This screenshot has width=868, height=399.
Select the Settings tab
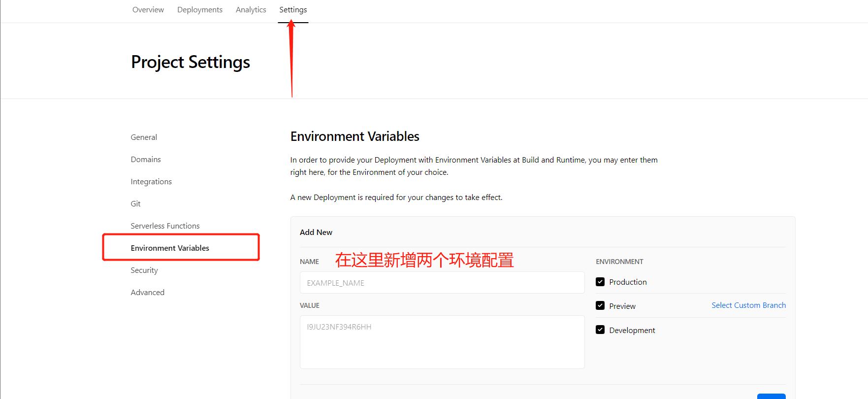click(293, 10)
